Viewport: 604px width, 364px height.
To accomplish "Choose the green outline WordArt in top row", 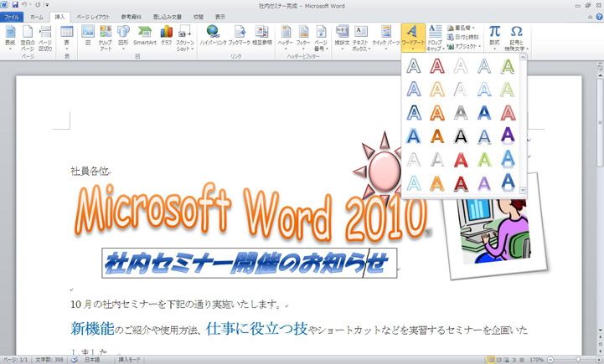I will (508, 66).
